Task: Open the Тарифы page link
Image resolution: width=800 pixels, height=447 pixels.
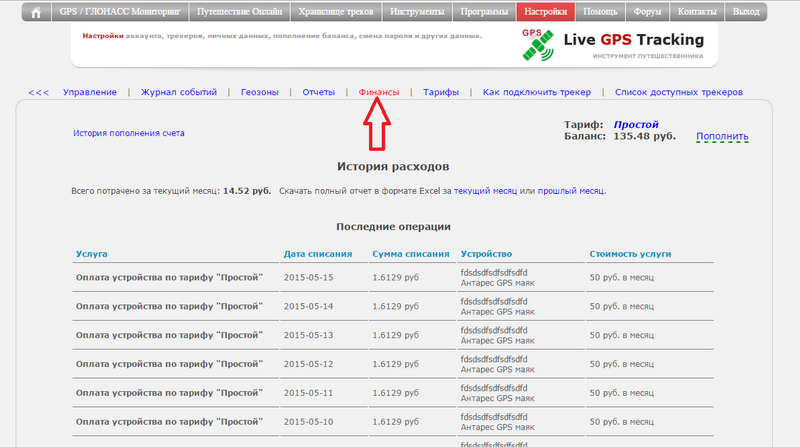Action: [440, 92]
